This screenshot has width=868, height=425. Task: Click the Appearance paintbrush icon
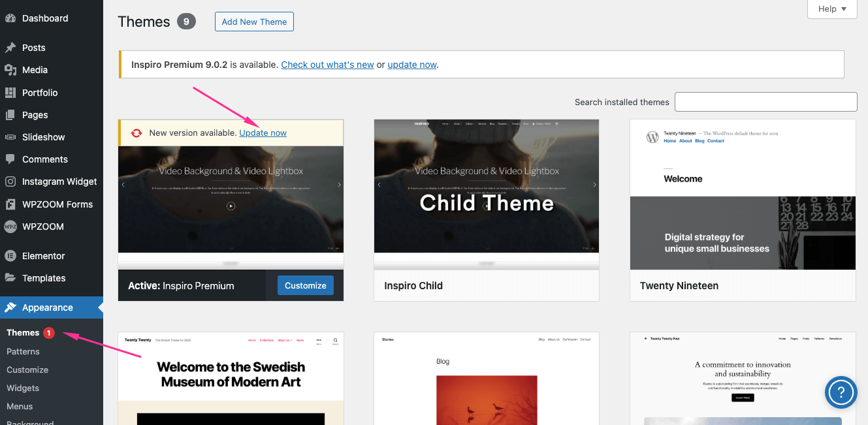pos(10,307)
